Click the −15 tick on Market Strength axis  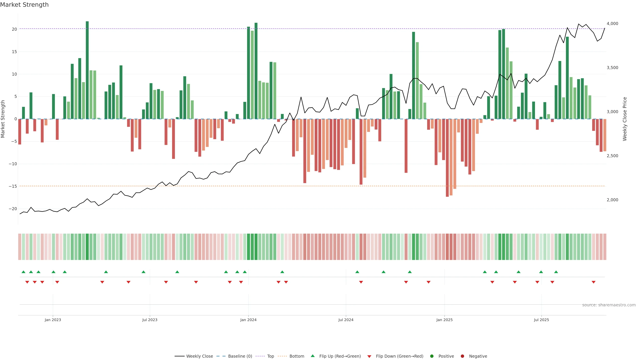pos(13,186)
